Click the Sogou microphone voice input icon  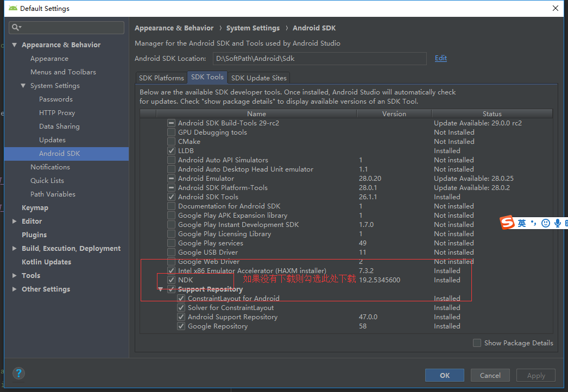(558, 223)
